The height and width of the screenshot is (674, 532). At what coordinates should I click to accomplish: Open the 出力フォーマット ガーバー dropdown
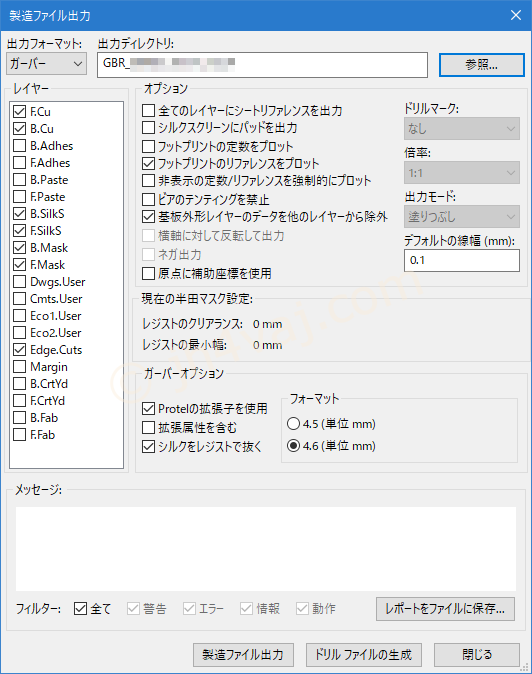tap(46, 64)
